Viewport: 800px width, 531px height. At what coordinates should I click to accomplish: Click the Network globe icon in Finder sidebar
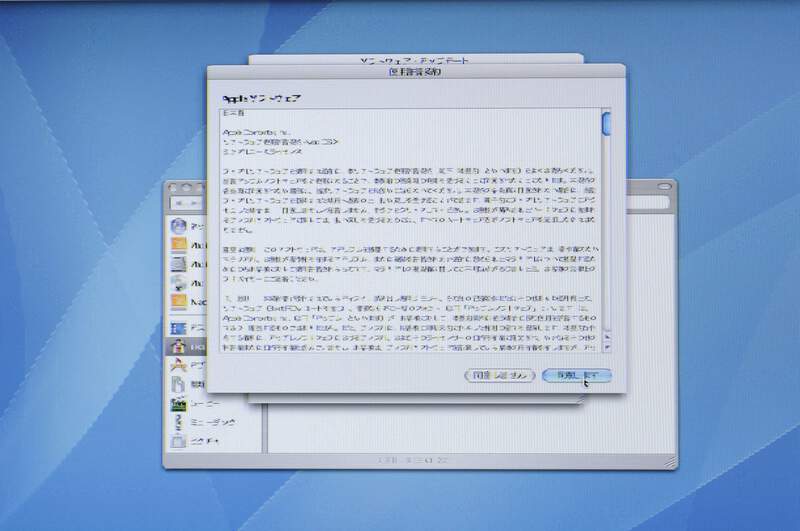(179, 226)
